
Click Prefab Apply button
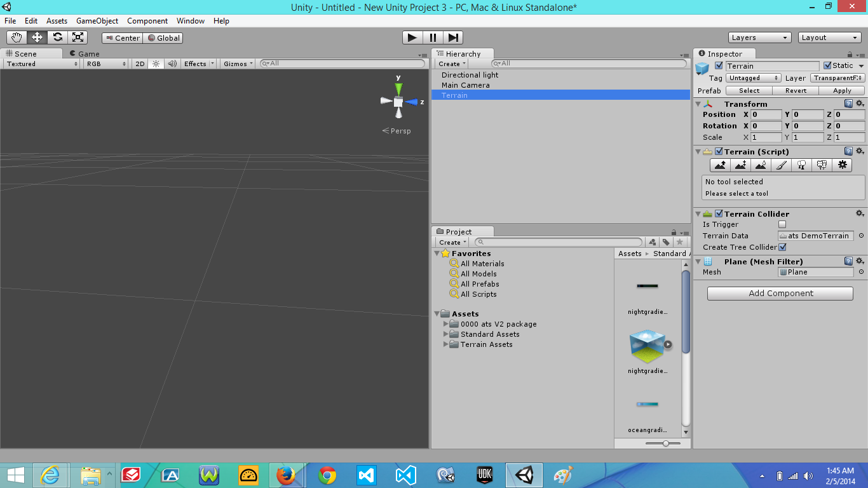click(x=842, y=91)
